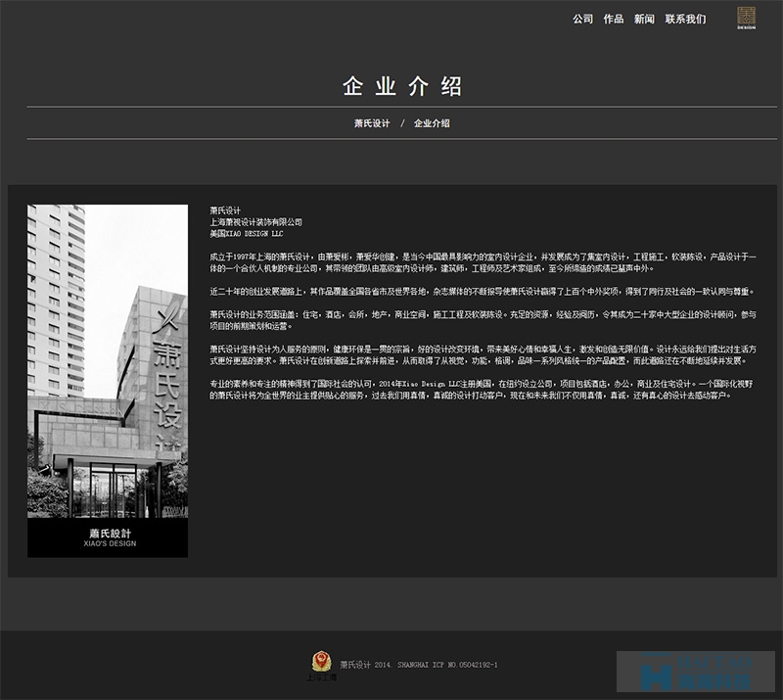
Task: Open the 联系我们 menu item
Action: [x=686, y=19]
